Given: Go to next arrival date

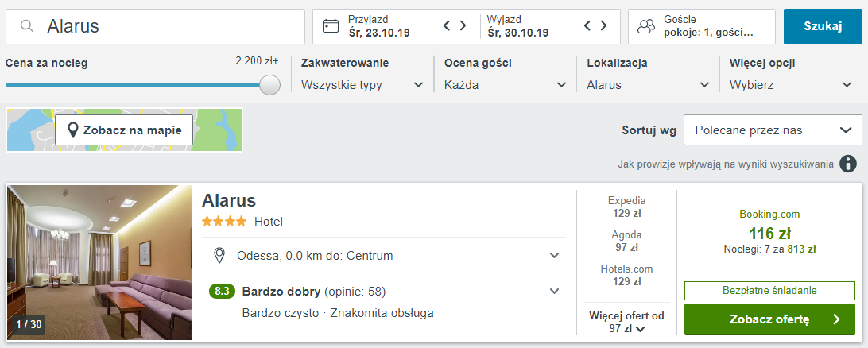Looking at the screenshot, I should coord(463,26).
